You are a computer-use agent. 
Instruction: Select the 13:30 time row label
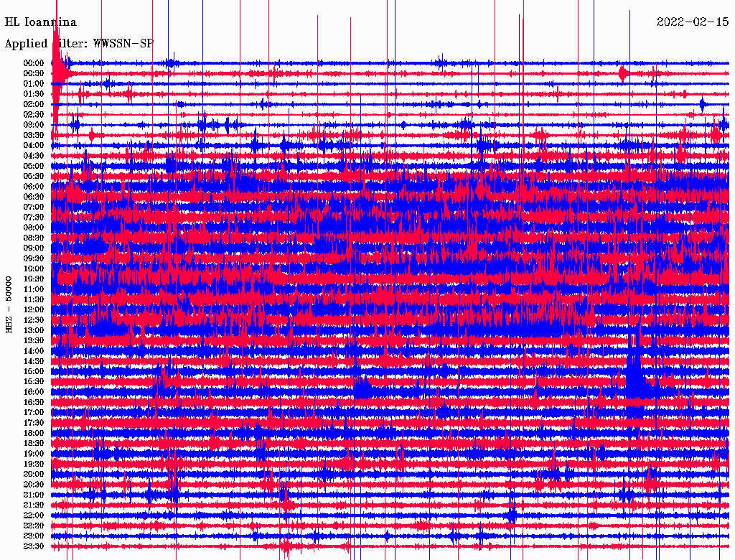(34, 340)
